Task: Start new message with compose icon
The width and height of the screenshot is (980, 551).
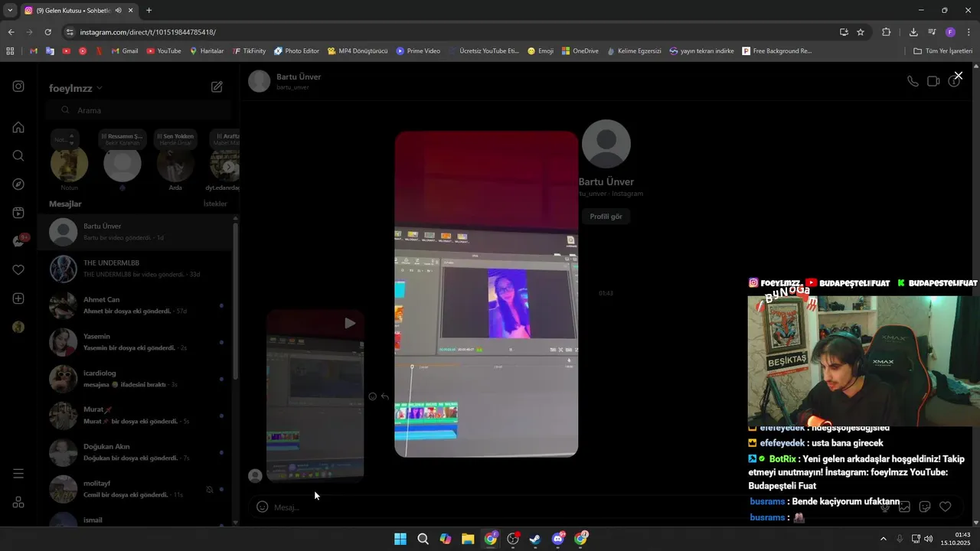Action: click(217, 87)
